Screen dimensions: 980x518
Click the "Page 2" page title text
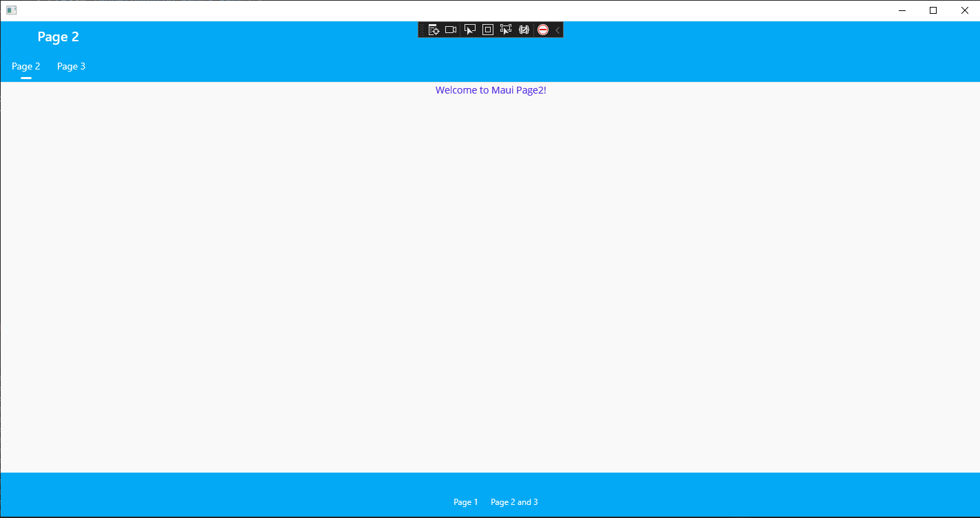point(58,36)
